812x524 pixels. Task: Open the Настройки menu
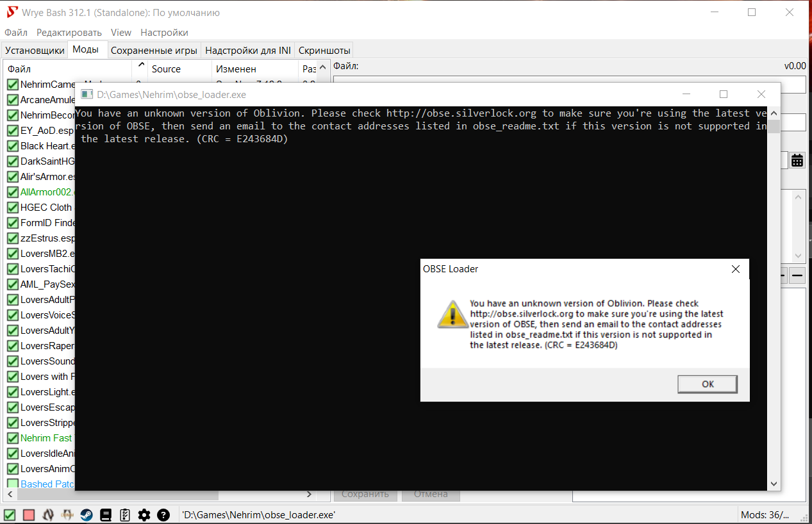(x=164, y=33)
